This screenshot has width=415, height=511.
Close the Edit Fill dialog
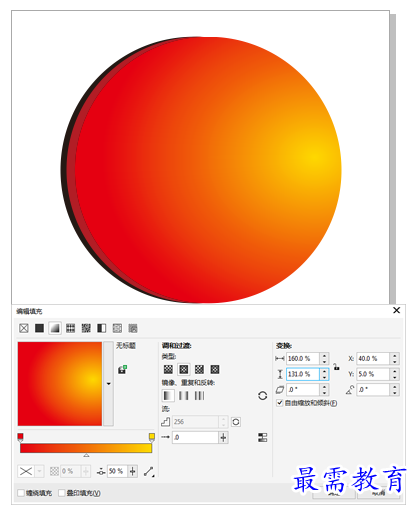click(x=396, y=310)
